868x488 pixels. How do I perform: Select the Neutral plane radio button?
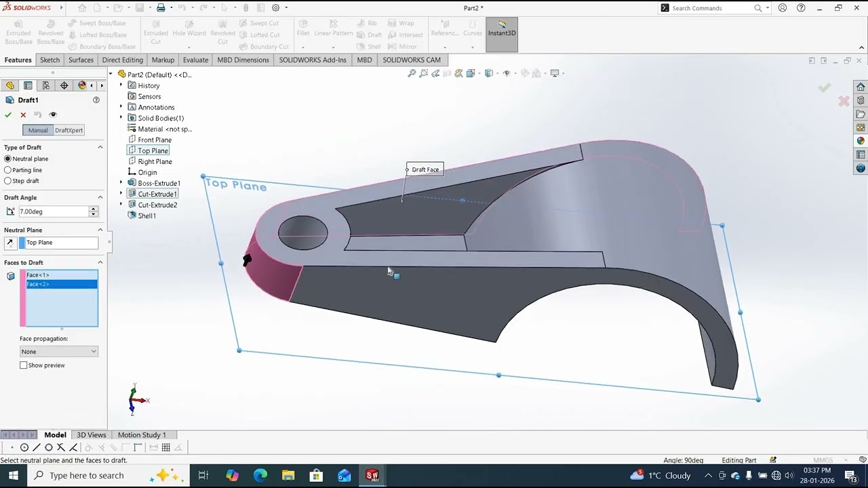click(8, 159)
